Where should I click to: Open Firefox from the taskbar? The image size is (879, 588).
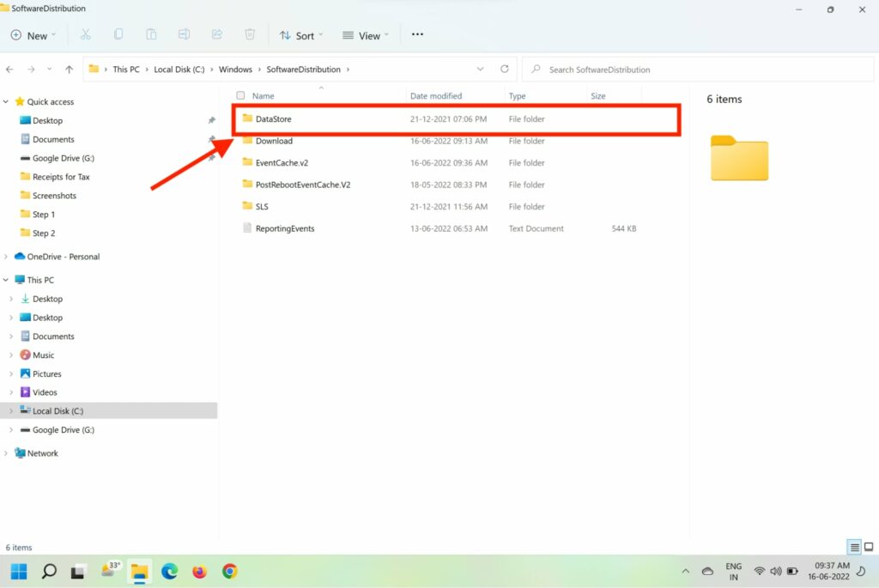(x=200, y=571)
